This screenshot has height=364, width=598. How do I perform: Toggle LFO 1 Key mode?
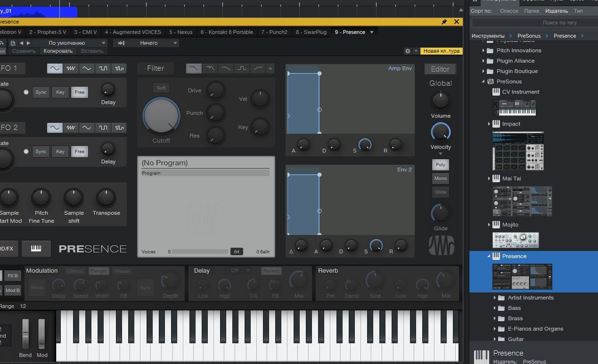[60, 92]
